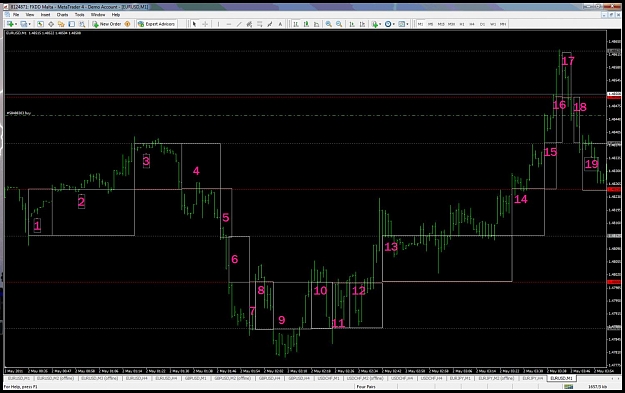625x393 pixels.
Task: Switch to the GBPUSD,M2 (offline) chart tab
Action: [233, 378]
